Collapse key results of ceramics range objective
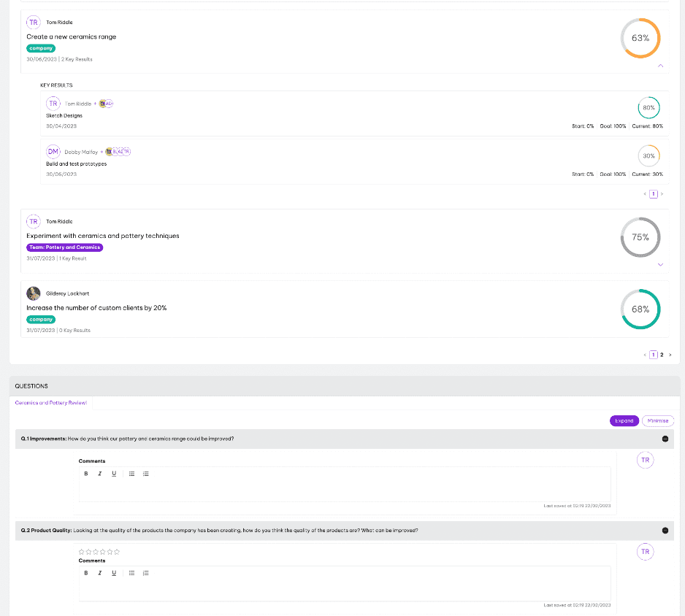Screen dimensions: 685x616 pyautogui.click(x=660, y=66)
